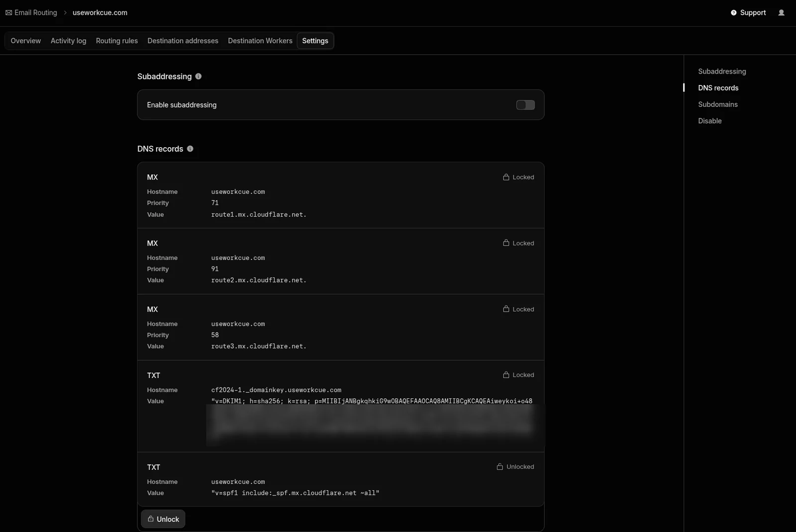The height and width of the screenshot is (532, 796).
Task: Click the Unlock button
Action: [163, 519]
